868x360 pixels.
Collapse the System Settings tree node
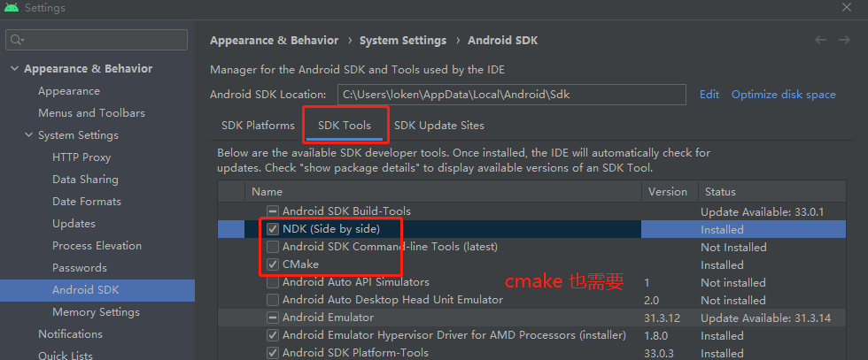27,135
